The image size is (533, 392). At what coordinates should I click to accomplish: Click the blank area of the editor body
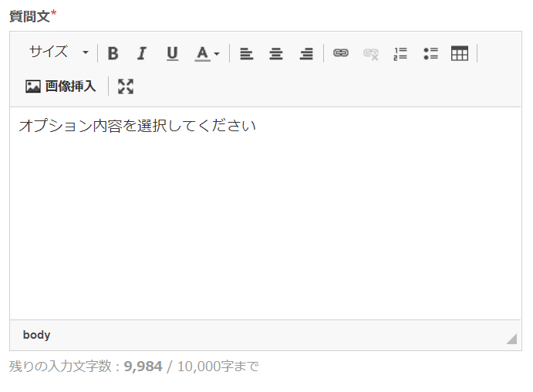click(265, 231)
